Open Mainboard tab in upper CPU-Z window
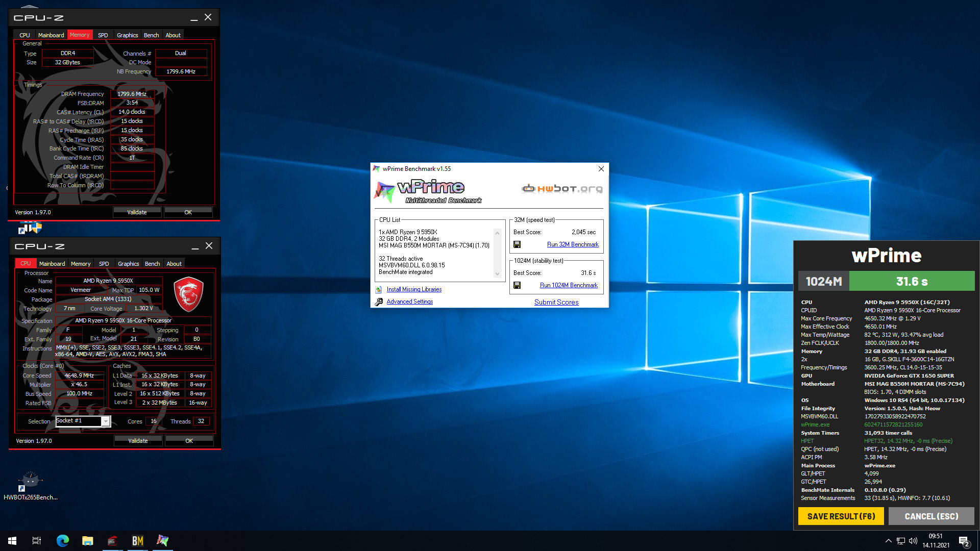This screenshot has height=551, width=980. (x=51, y=35)
